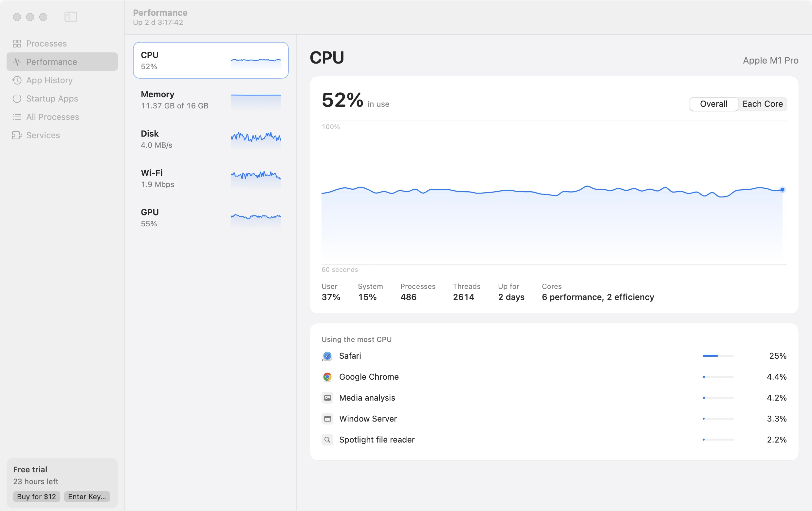Open All Processes in the sidebar
Viewport: 812px width, 511px height.
click(x=62, y=117)
